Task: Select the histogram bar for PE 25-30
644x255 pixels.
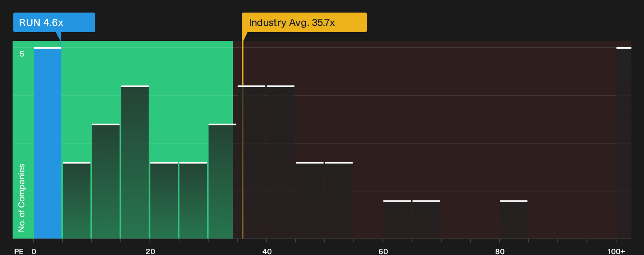Action: click(x=193, y=200)
